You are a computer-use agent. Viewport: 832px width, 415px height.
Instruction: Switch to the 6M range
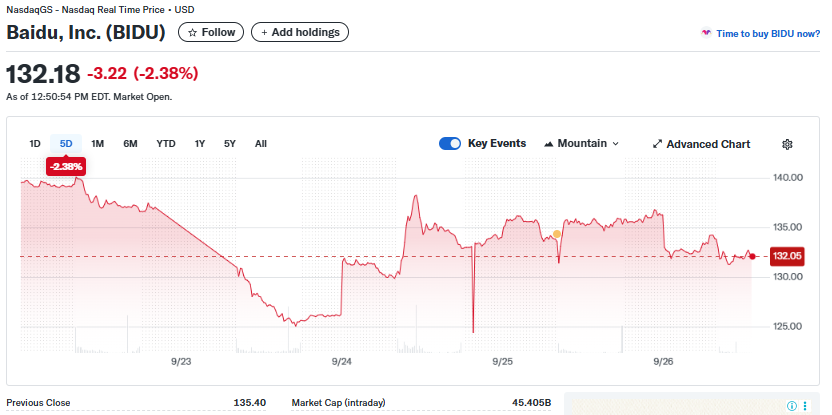[x=130, y=144]
